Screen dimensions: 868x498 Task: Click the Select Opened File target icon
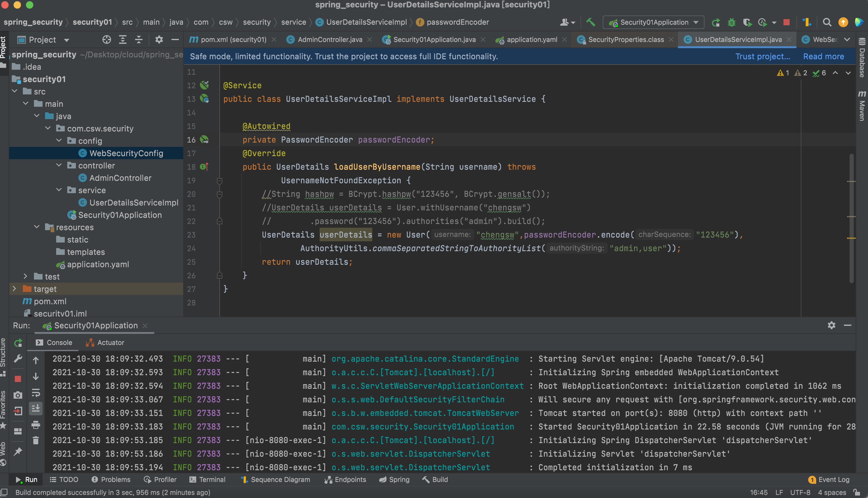click(x=106, y=40)
